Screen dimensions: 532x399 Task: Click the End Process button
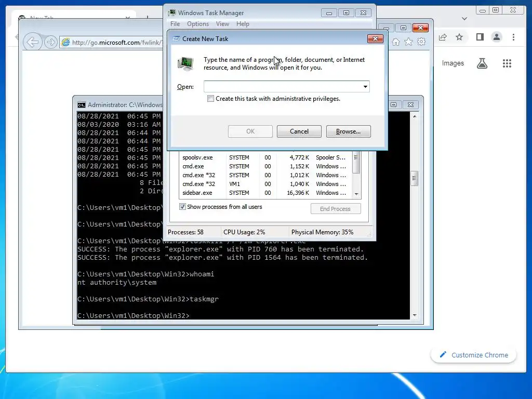click(336, 209)
